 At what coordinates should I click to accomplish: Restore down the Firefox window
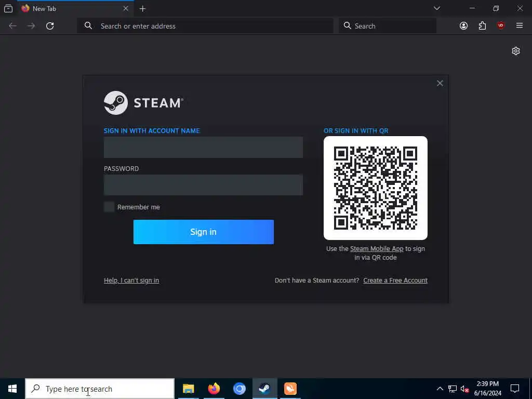coord(496,8)
